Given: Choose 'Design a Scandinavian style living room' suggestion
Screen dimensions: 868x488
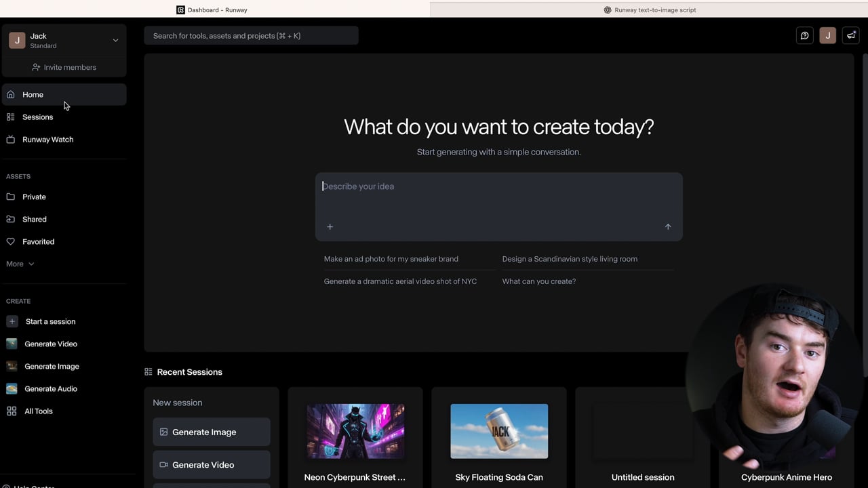Looking at the screenshot, I should point(570,259).
